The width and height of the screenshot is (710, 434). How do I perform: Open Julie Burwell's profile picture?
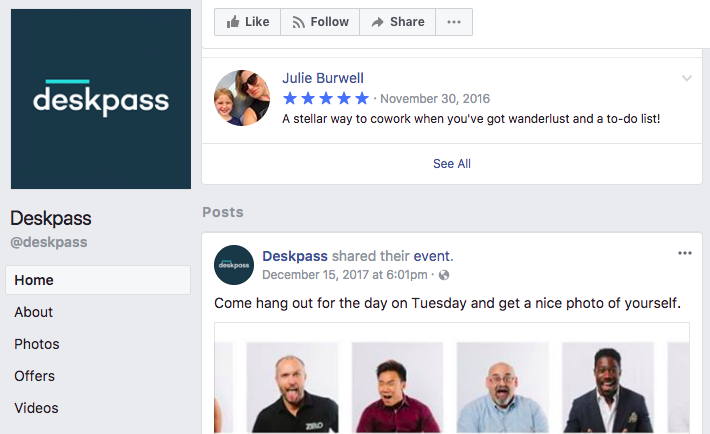click(242, 98)
